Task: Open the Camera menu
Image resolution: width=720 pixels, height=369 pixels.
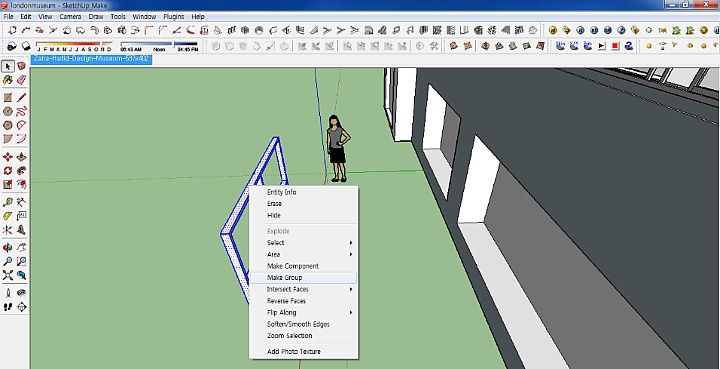Action: (70, 17)
